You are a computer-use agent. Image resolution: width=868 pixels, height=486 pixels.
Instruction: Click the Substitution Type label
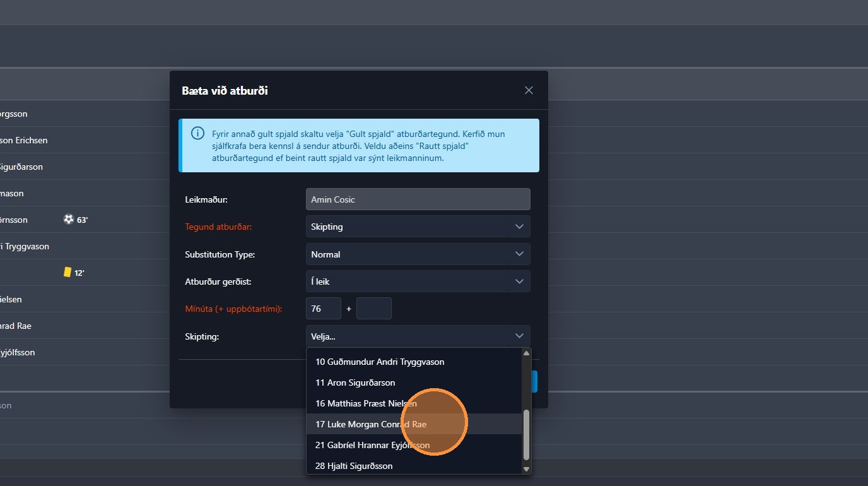(220, 254)
